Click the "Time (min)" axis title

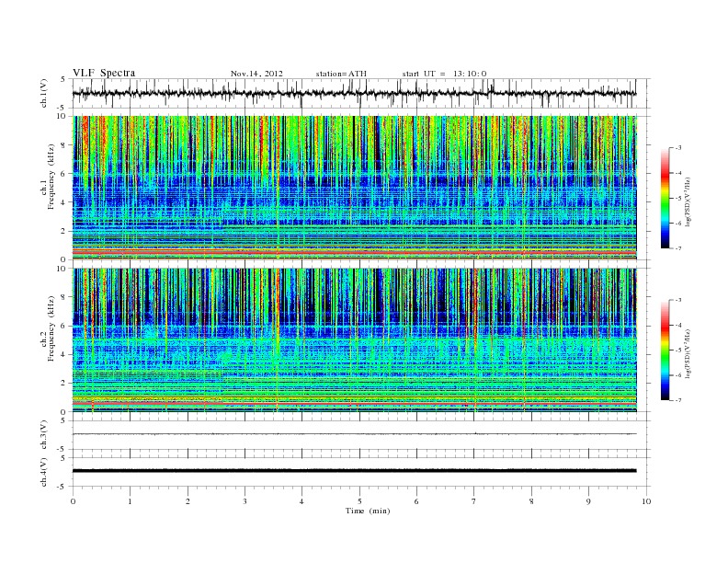click(x=368, y=511)
